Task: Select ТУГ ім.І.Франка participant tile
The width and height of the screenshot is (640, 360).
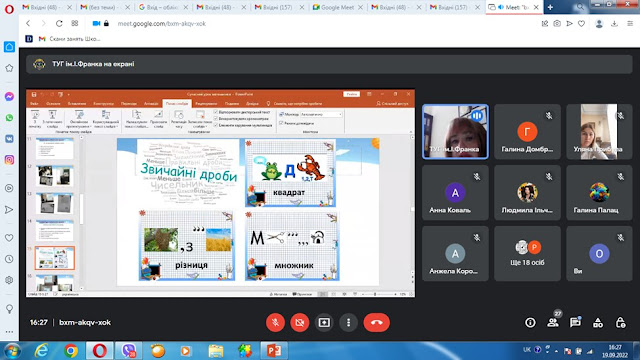Action: 455,131
